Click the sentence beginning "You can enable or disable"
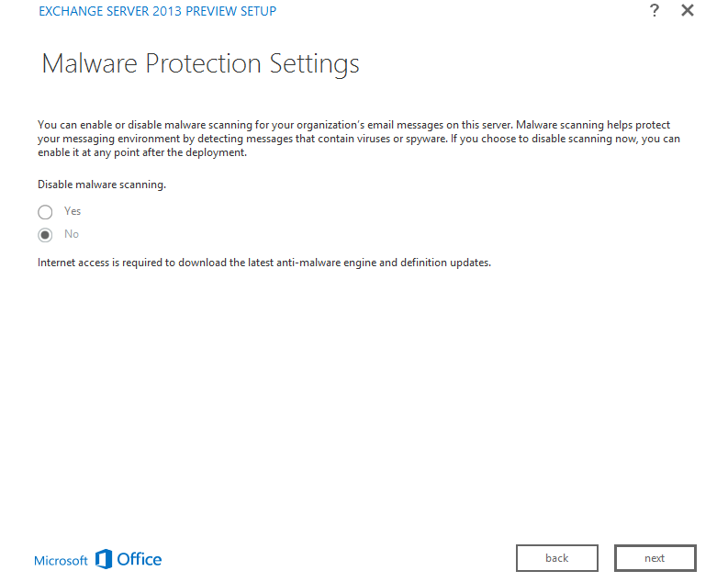Screen dimensions: 728x582 point(275,125)
